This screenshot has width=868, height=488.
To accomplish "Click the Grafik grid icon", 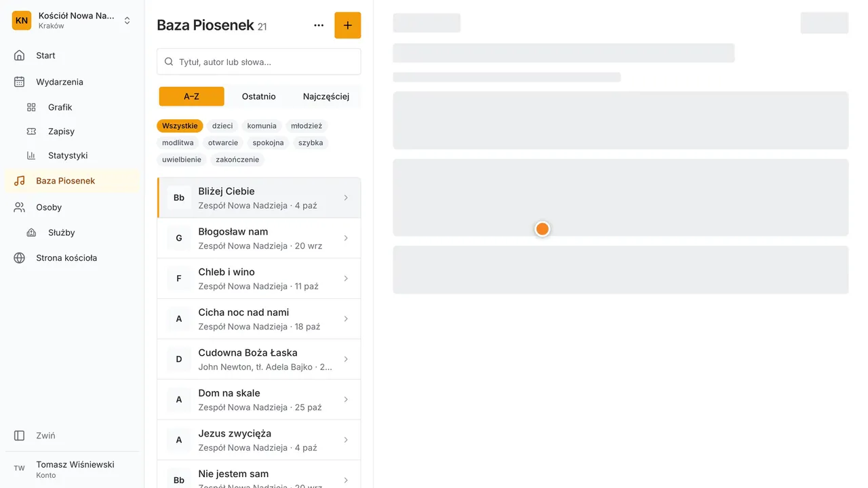I will click(x=31, y=107).
